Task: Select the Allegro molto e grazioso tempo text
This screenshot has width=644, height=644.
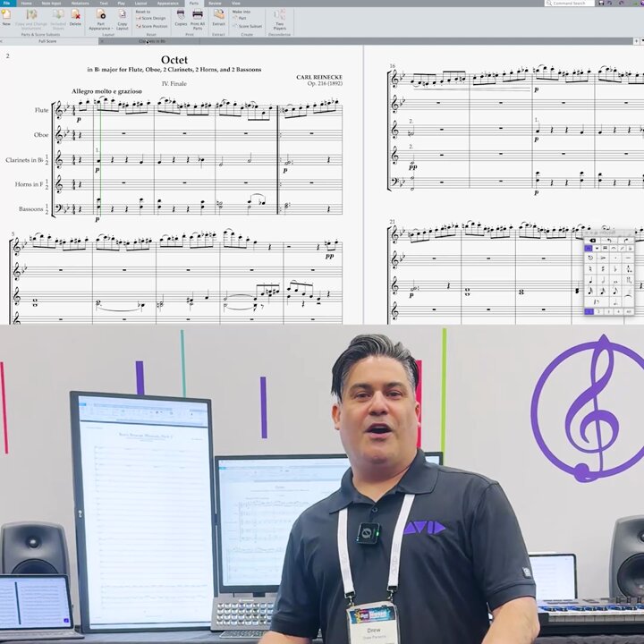Action: pyautogui.click(x=106, y=91)
